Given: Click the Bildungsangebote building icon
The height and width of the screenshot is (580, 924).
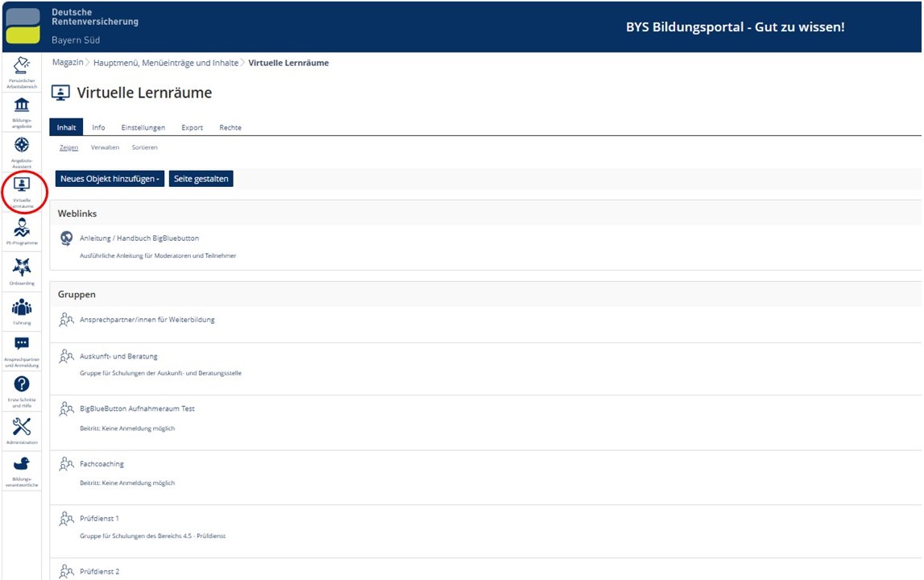Looking at the screenshot, I should click(x=22, y=106).
